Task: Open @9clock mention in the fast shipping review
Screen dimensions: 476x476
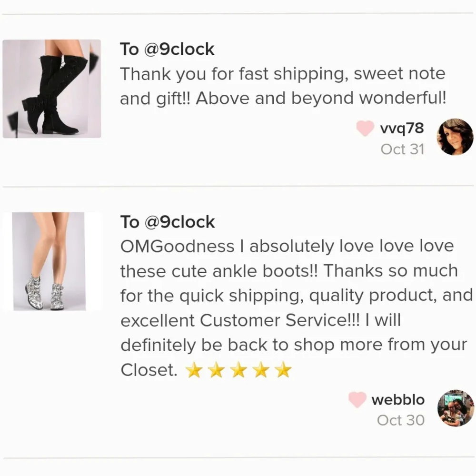Action: click(179, 49)
